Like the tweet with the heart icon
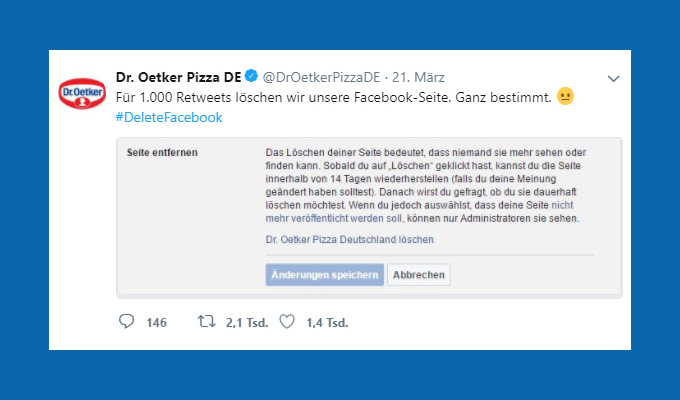The width and height of the screenshot is (680, 400). coord(287,322)
